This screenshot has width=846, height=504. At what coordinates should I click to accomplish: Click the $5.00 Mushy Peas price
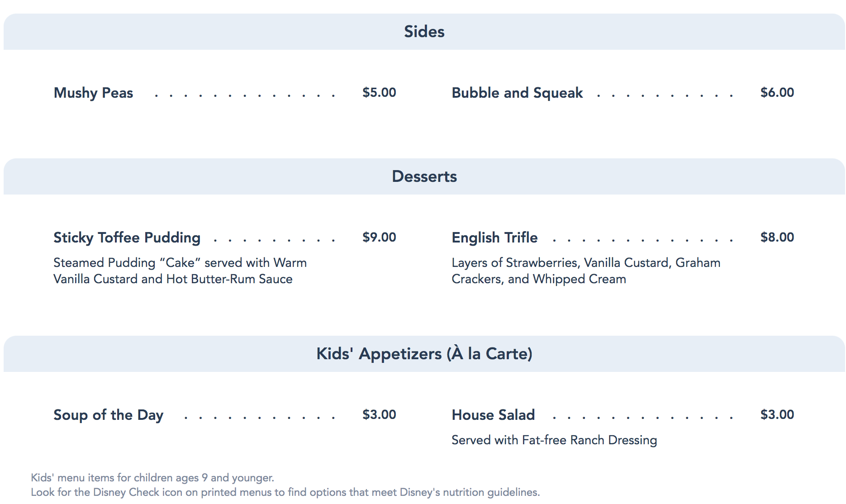(x=379, y=92)
